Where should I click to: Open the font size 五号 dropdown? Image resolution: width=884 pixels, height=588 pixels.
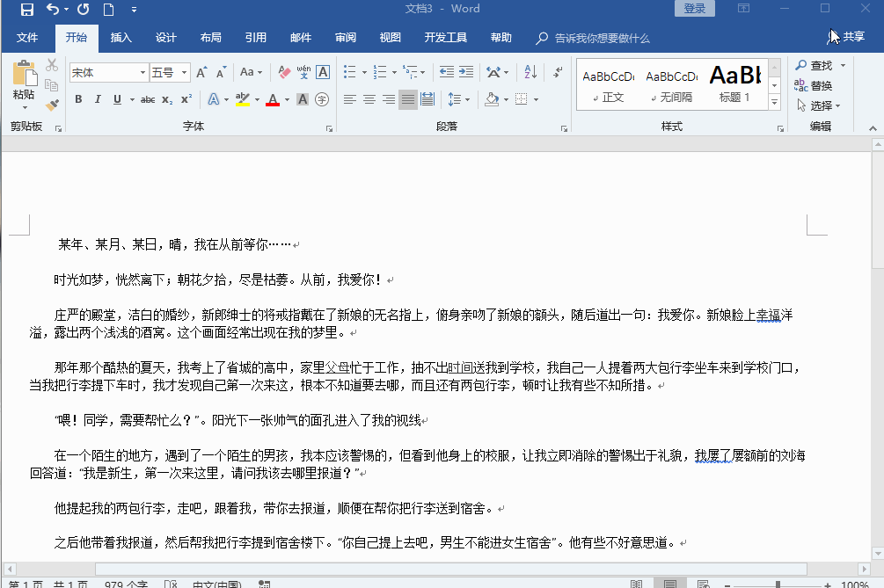[x=184, y=73]
